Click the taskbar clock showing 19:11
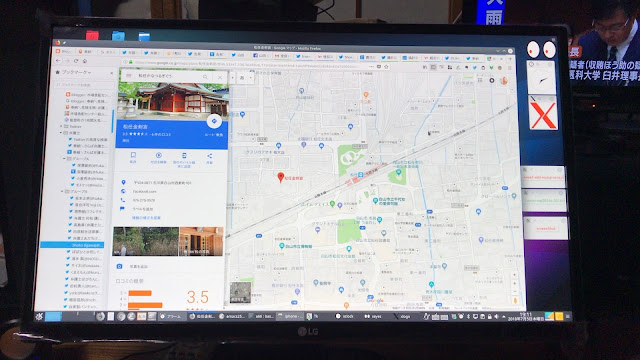640x360 pixels. click(x=525, y=316)
